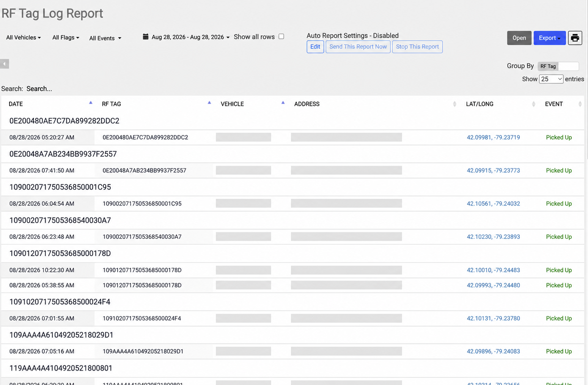Viewport: 588px width, 385px height.
Task: Click the RF Tag Log Report title
Action: coord(52,13)
